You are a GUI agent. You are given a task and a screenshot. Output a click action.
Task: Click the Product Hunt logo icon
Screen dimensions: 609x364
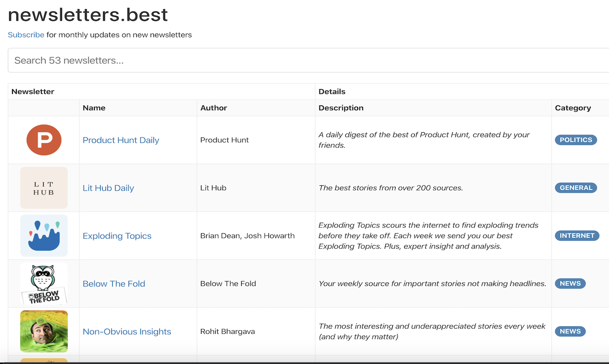(x=44, y=140)
